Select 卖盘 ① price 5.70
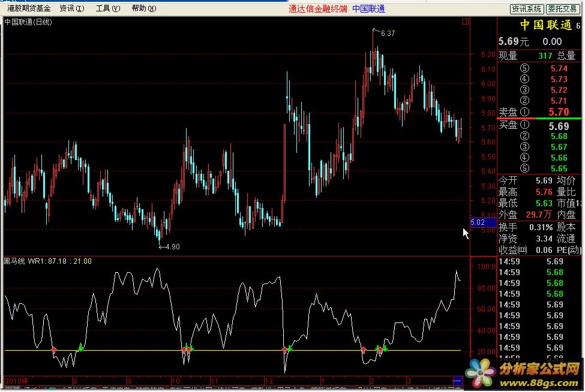The image size is (585, 392). (559, 112)
